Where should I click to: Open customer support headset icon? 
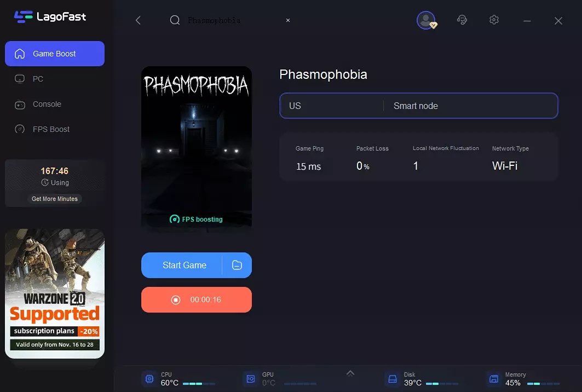click(462, 20)
